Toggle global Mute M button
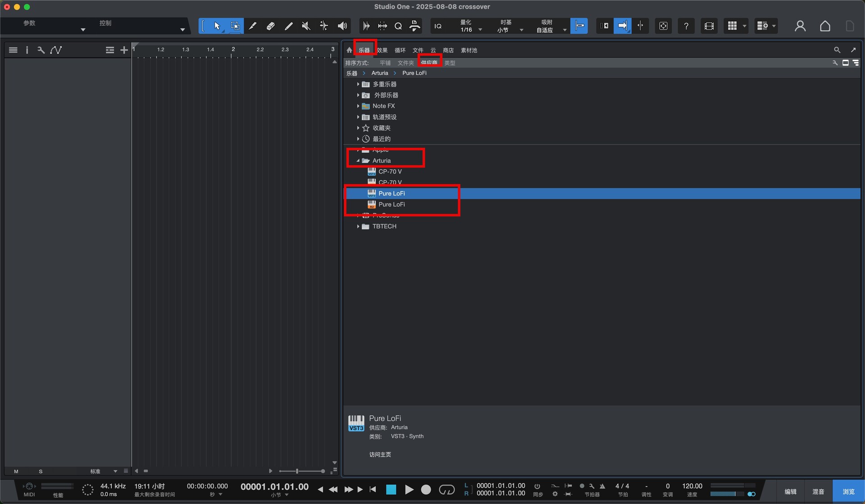Screen dimensions: 865x504 (16, 472)
